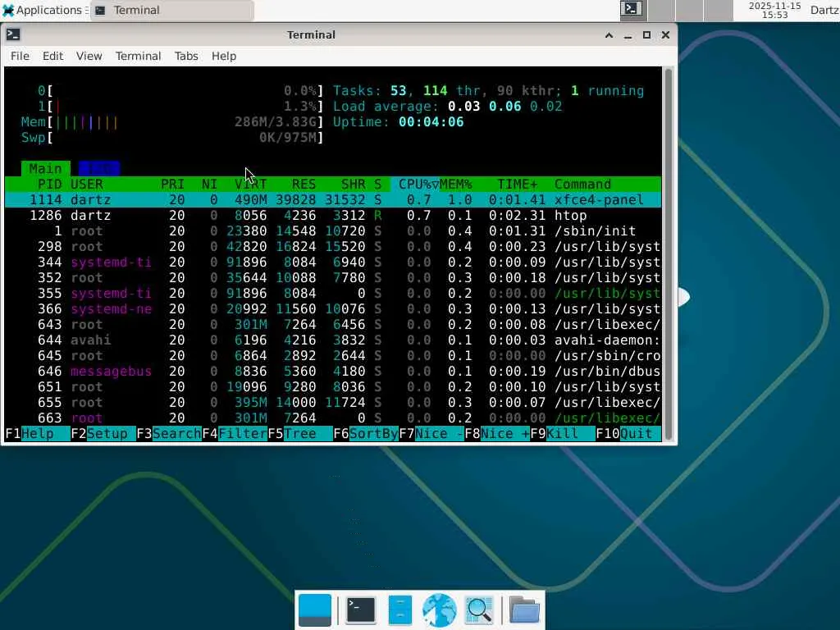Open the Tabs menu
Screen dimensions: 840x630
pos(186,57)
